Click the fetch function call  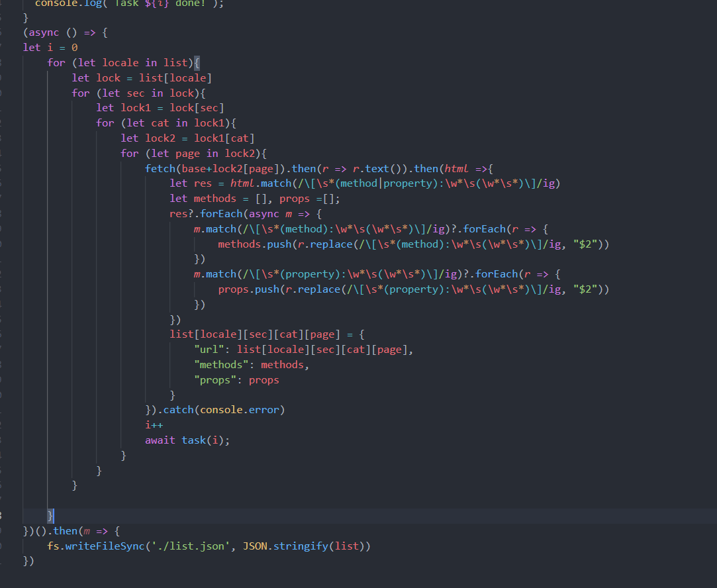(x=160, y=168)
